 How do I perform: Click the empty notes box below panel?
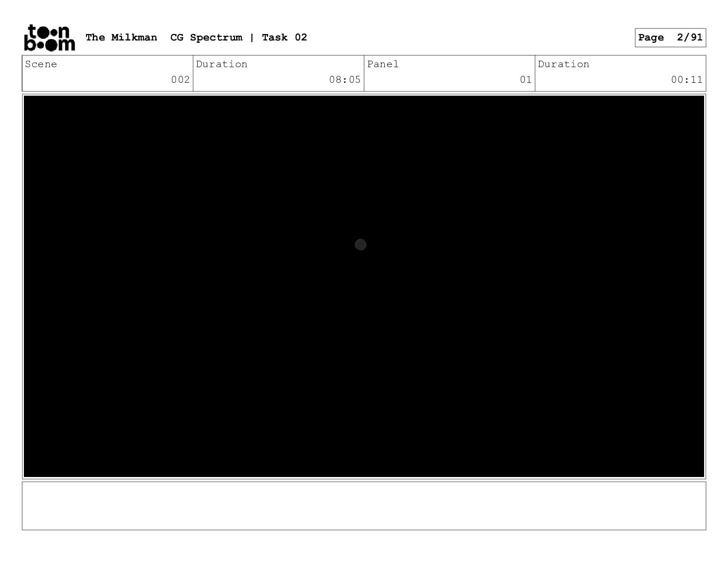click(x=364, y=506)
